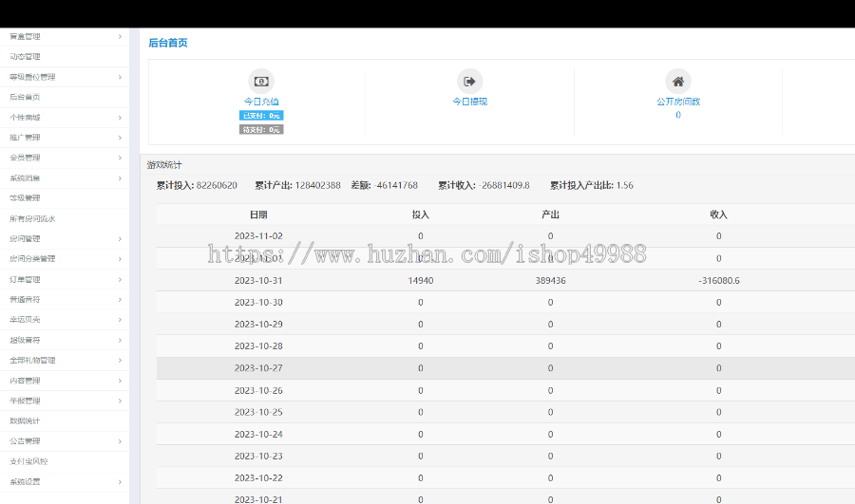Select the 普通音符 menu label
The width and height of the screenshot is (855, 504).
pos(25,299)
